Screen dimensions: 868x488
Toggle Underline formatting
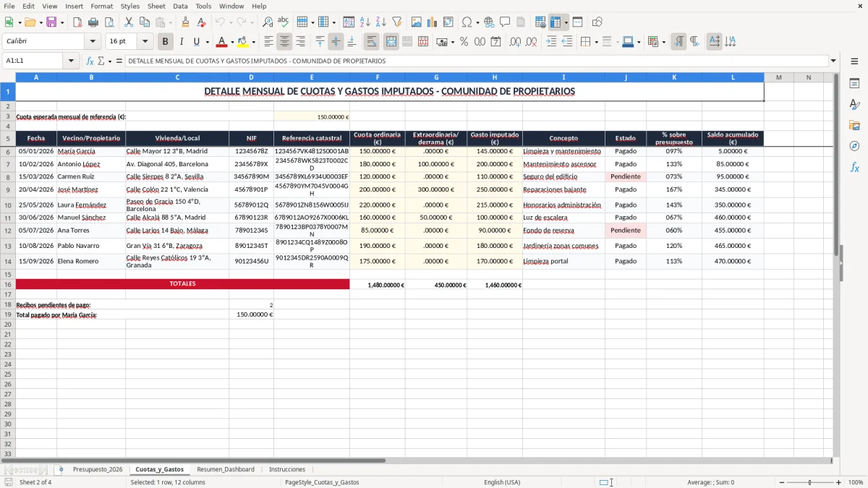pos(196,42)
